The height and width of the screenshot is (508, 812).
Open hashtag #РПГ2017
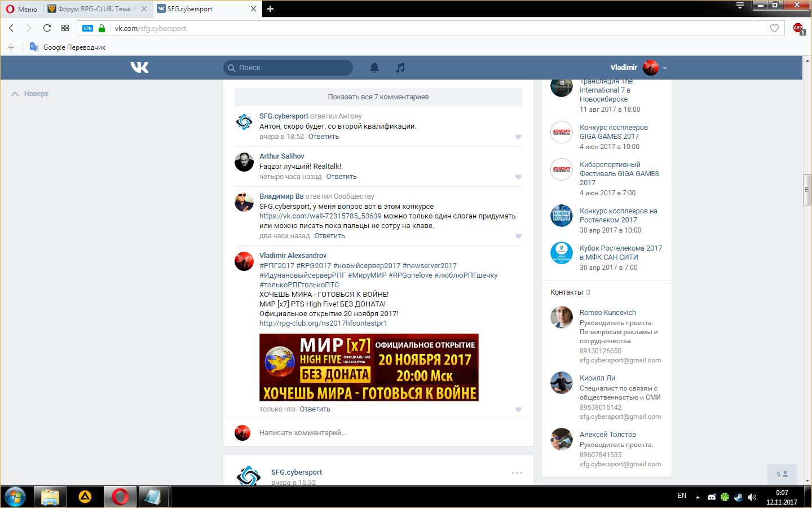pos(277,266)
